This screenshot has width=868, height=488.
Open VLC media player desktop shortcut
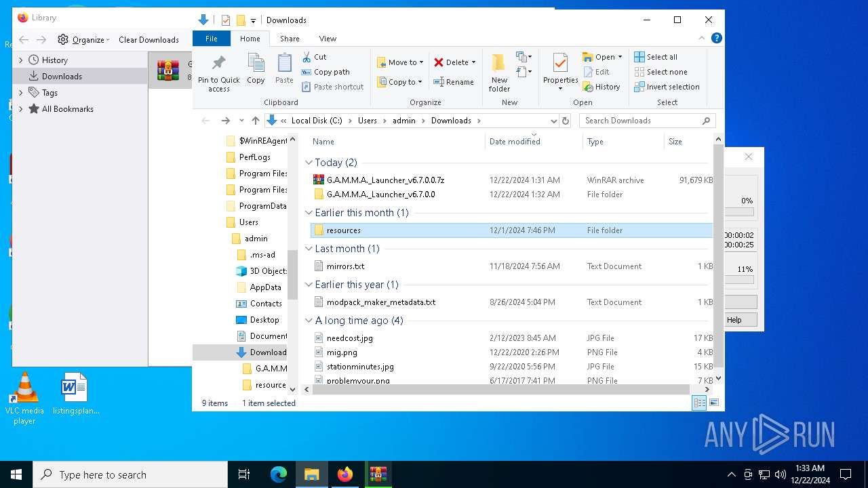coord(24,399)
